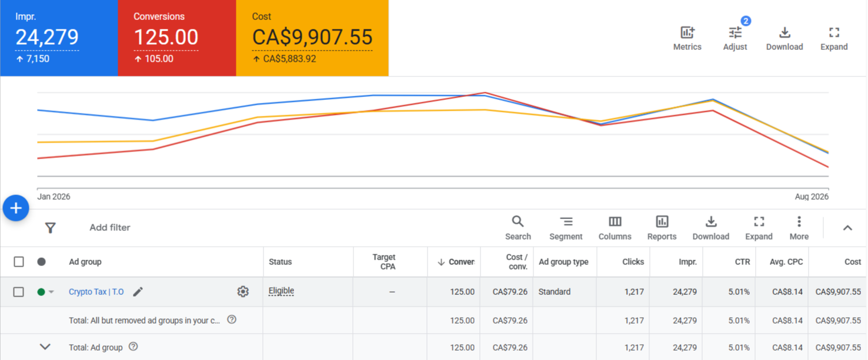This screenshot has height=360, width=868.
Task: Sort by Clicks column header
Action: coord(633,262)
